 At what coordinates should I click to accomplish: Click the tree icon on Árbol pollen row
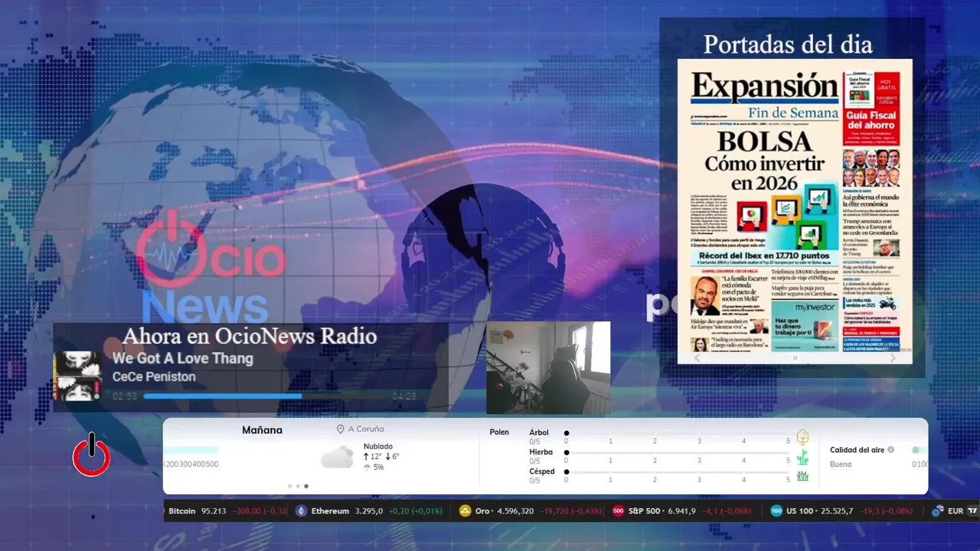tap(802, 437)
